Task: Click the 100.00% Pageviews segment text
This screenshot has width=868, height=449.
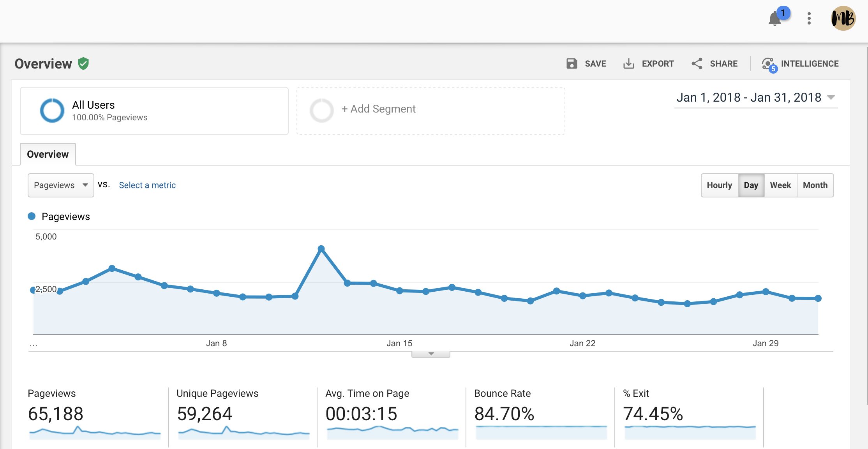Action: tap(109, 118)
